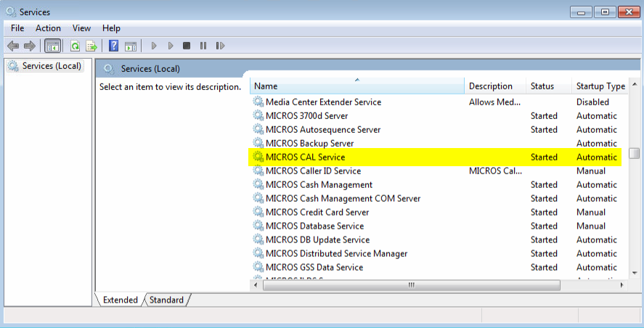Click the Forward arrow toolbar icon
This screenshot has height=328, width=644.
click(30, 46)
